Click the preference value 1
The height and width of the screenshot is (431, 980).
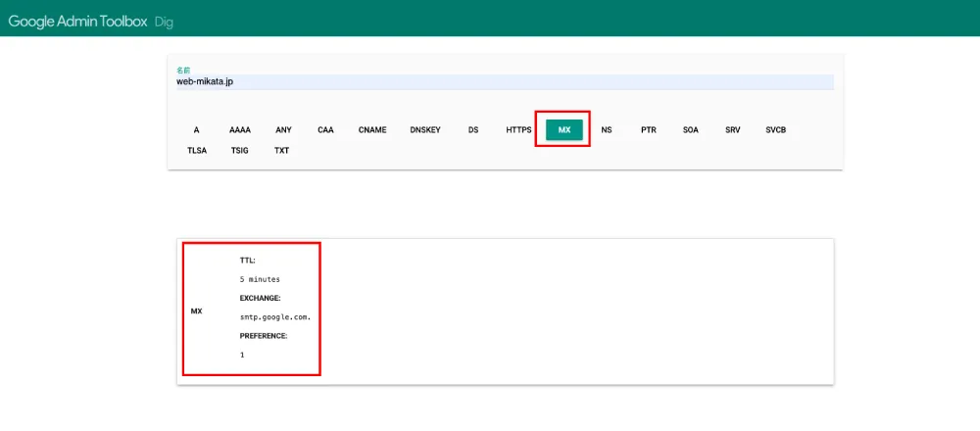242,355
